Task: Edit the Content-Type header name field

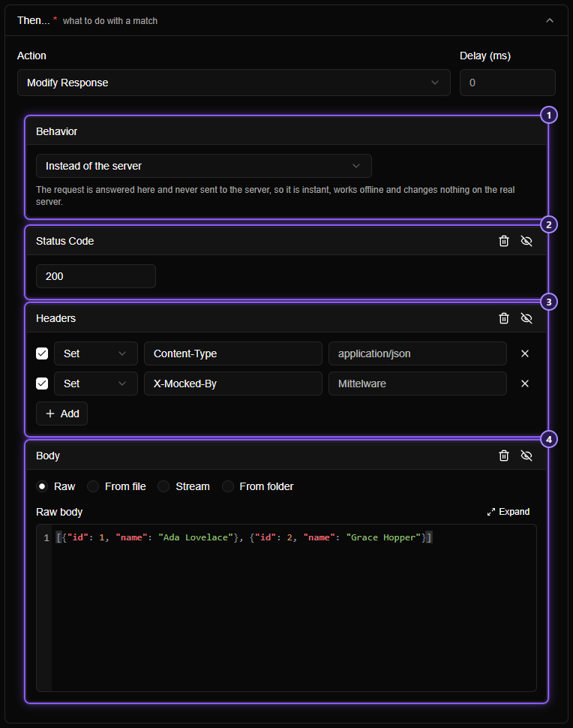Action: point(233,353)
